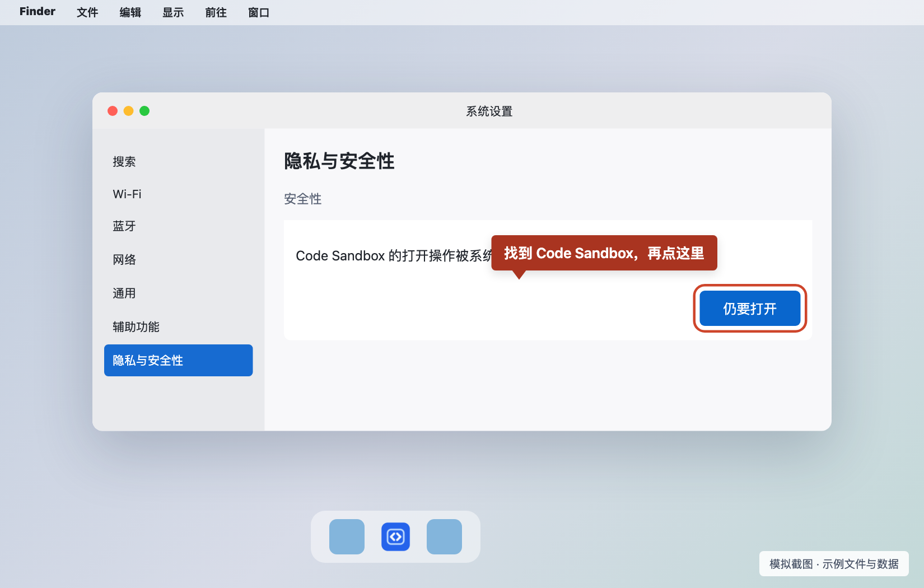Open the 编辑 menu
The width and height of the screenshot is (924, 588).
[x=130, y=12]
